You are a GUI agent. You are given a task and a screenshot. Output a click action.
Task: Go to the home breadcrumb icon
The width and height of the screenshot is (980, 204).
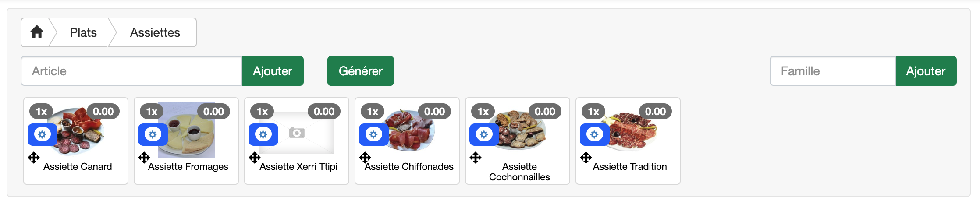37,32
